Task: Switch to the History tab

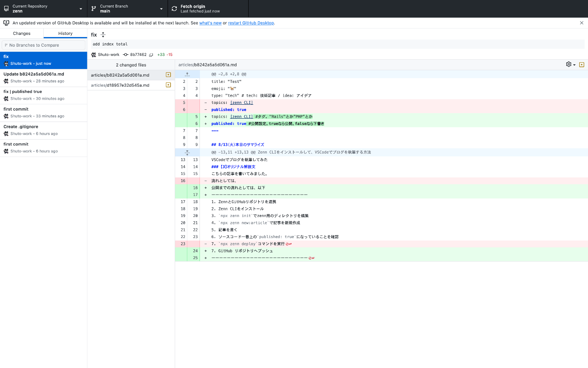Action: (x=66, y=34)
